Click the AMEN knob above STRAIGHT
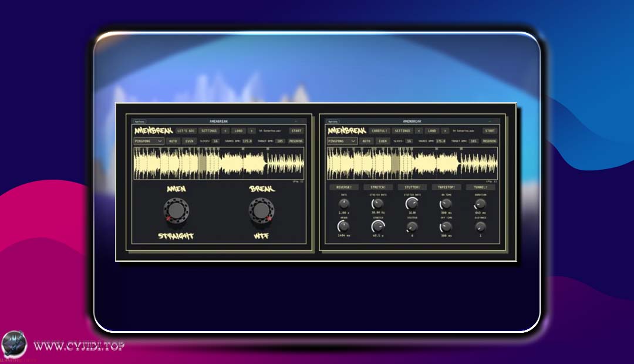 click(x=175, y=211)
